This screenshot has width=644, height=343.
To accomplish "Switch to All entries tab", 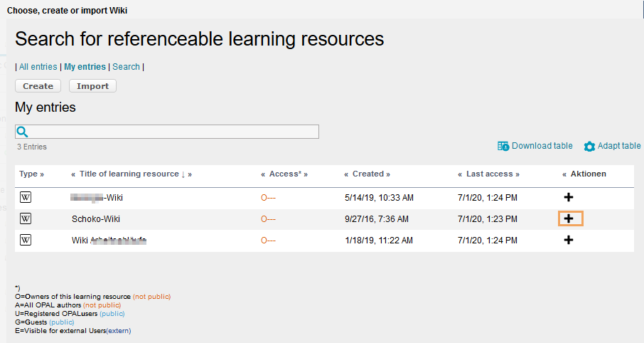I will 38,67.
